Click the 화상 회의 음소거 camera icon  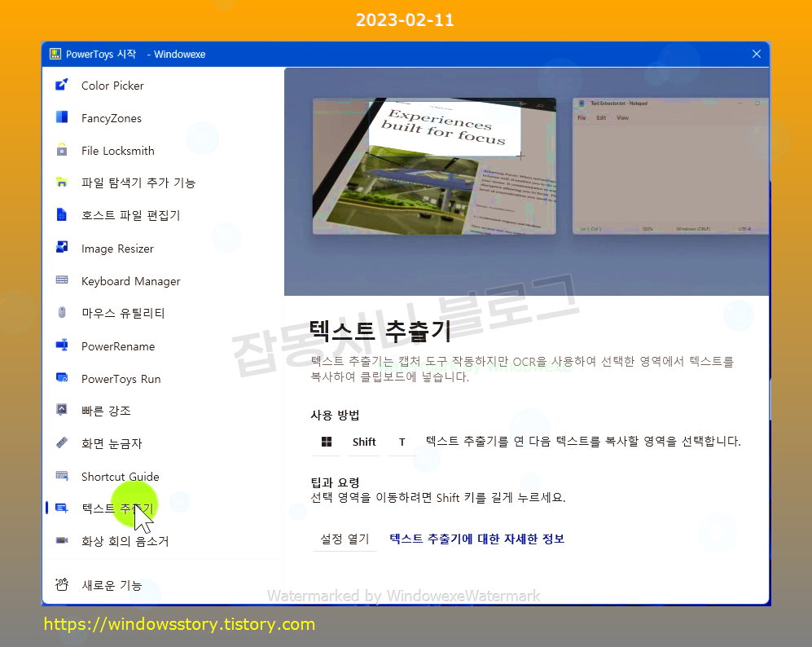(62, 540)
